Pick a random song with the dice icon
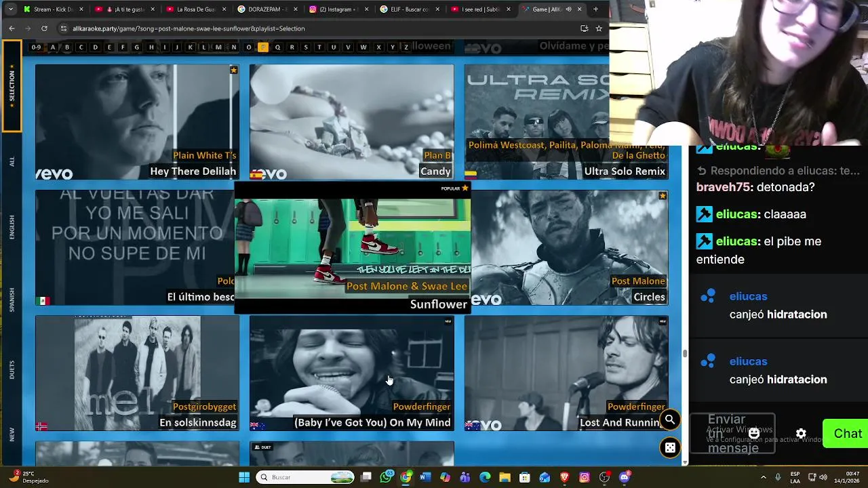This screenshot has width=868, height=488. click(x=670, y=448)
